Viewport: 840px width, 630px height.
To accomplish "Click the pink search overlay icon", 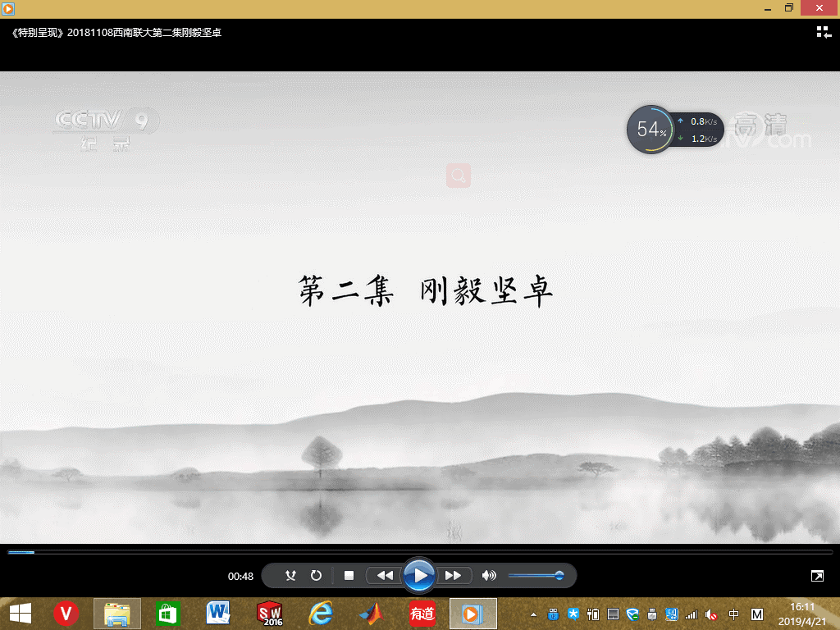I will tap(459, 175).
